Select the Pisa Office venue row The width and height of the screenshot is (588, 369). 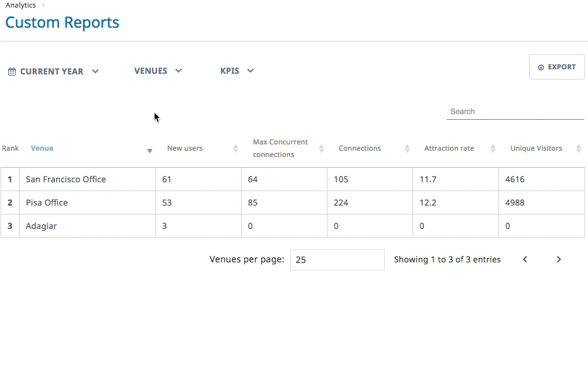47,202
